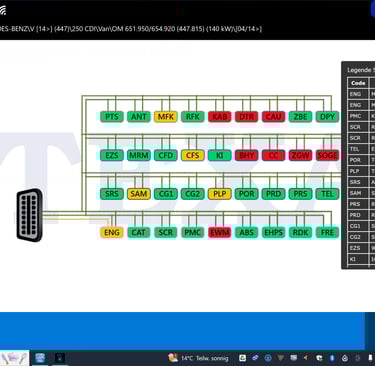Open the yellow SAM module in the diagram
375x366 pixels.
139,194
